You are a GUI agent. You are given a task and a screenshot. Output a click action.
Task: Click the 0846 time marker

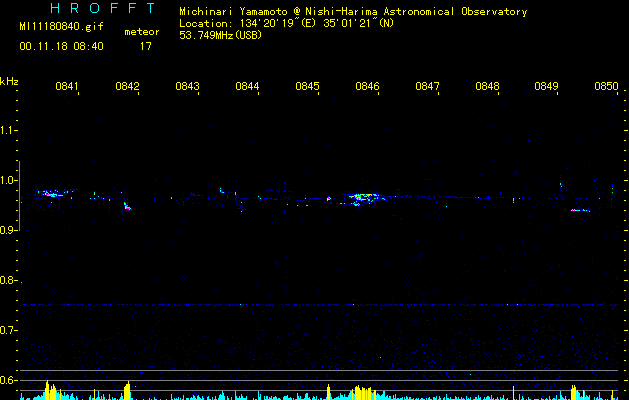[x=367, y=86]
